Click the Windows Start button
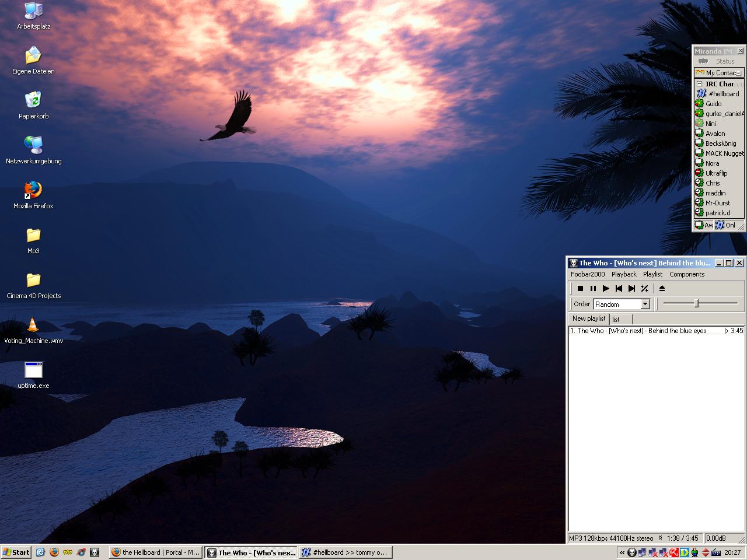 pos(16,552)
